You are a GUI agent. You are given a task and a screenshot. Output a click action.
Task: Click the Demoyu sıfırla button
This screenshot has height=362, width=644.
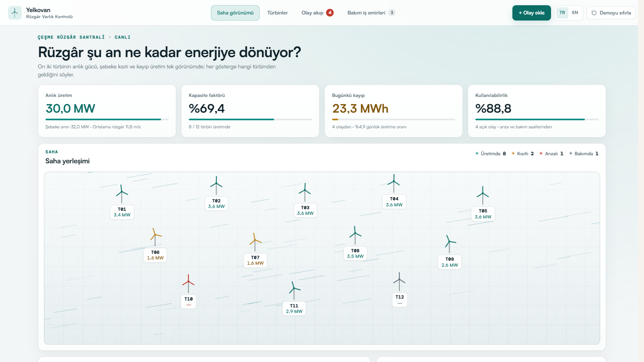point(611,13)
